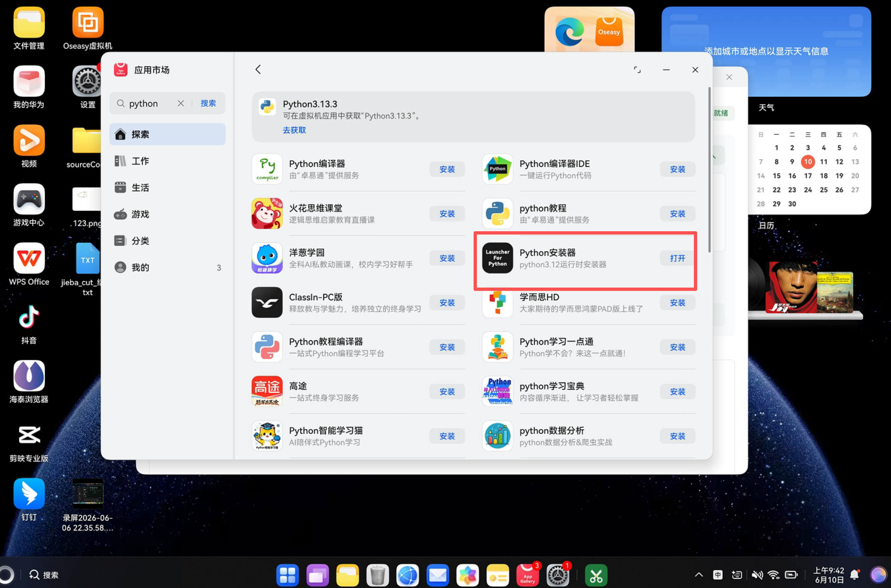891x588 pixels.
Task: Close the window behind 应用市场
Action: 729,77
